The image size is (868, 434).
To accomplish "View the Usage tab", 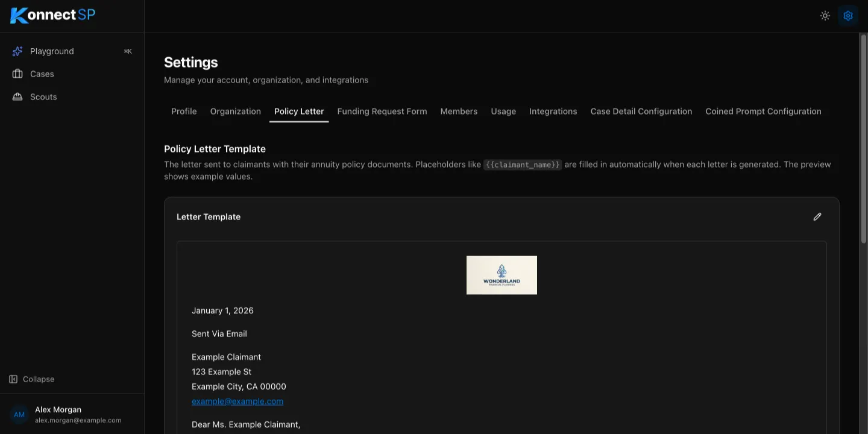I will click(x=503, y=112).
